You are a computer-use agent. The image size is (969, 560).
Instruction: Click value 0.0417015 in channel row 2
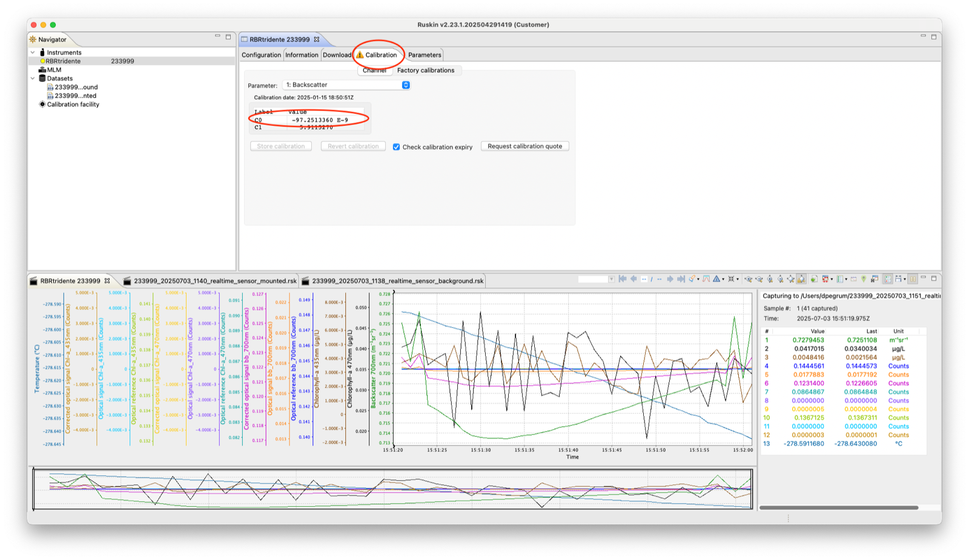808,349
